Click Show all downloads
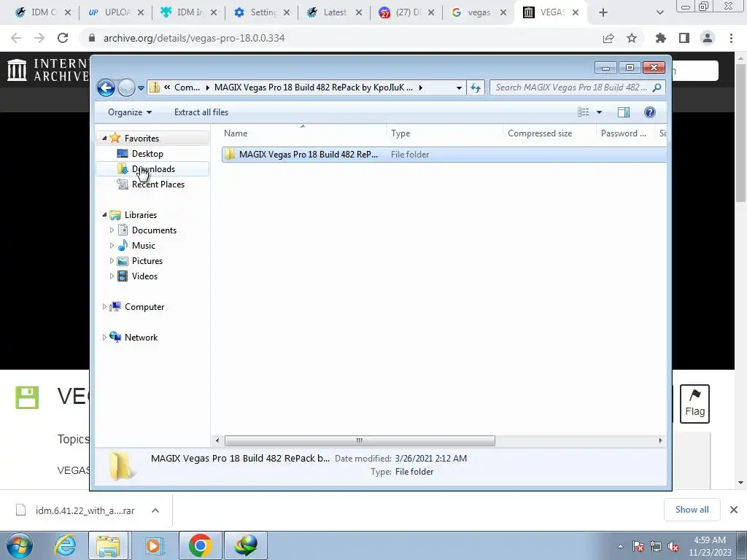 click(692, 510)
